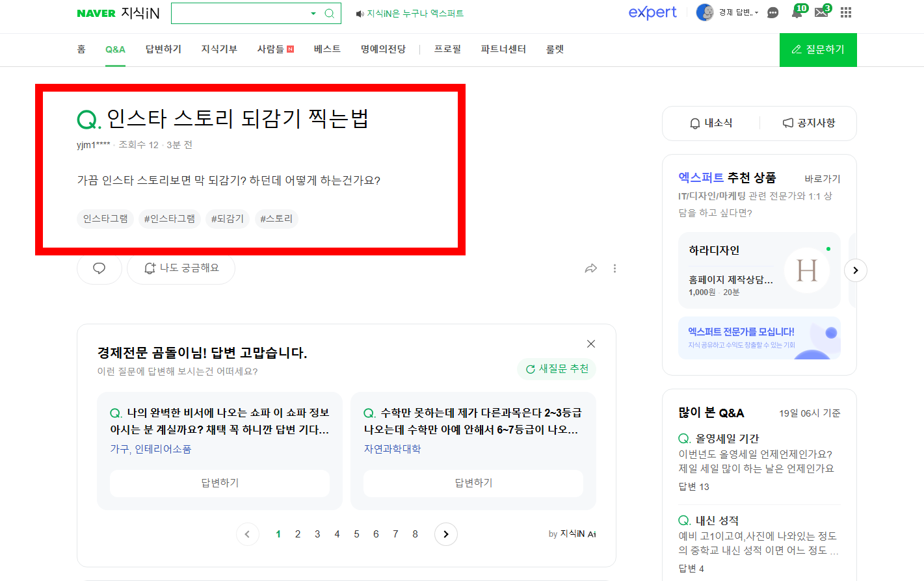Click the #인스타그램 hashtag
The width and height of the screenshot is (924, 581).
pyautogui.click(x=169, y=218)
